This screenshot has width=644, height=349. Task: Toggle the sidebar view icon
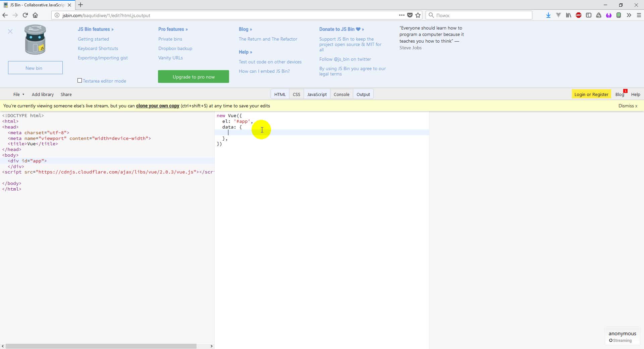click(589, 15)
